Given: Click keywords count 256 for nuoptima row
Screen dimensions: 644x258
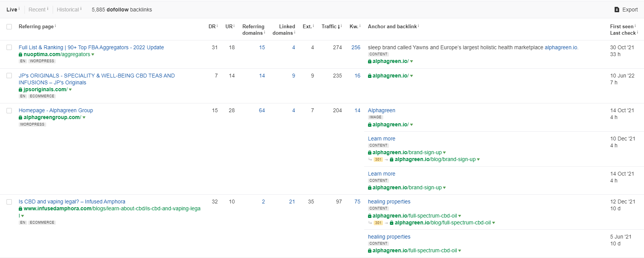Looking at the screenshot, I should [356, 47].
